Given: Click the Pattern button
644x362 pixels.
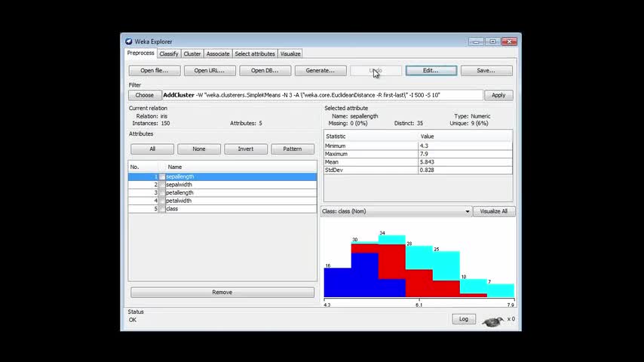Looking at the screenshot, I should [293, 149].
